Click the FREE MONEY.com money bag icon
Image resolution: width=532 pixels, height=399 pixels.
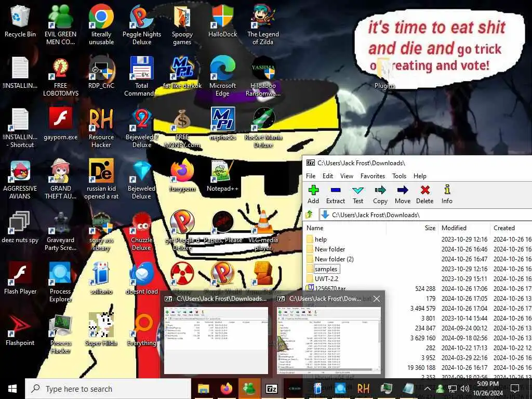182,128
